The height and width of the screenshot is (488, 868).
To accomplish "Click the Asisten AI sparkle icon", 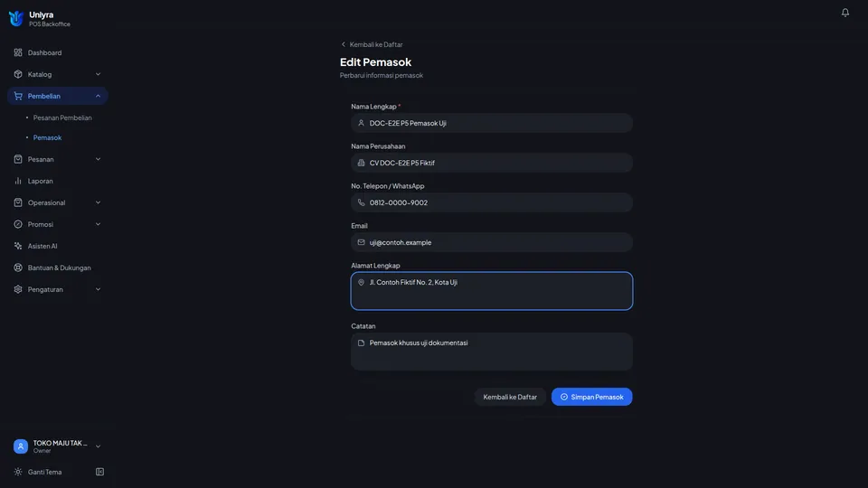I will click(18, 246).
